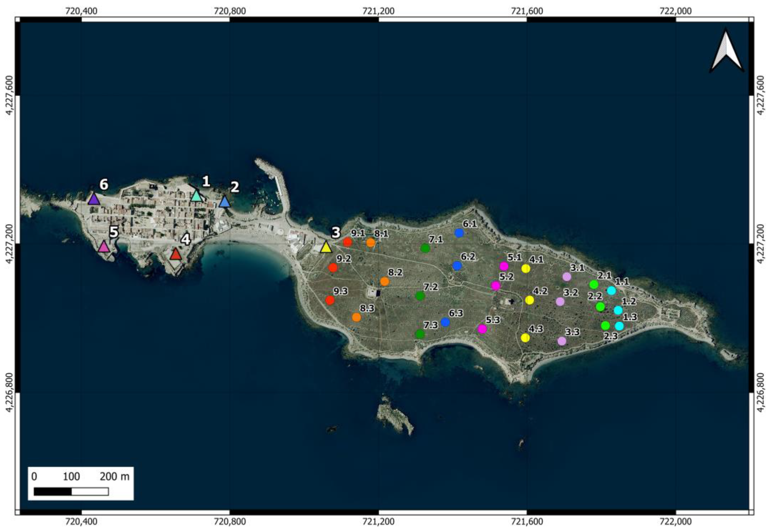
Task: Select dark green point 7.1
Action: point(425,248)
